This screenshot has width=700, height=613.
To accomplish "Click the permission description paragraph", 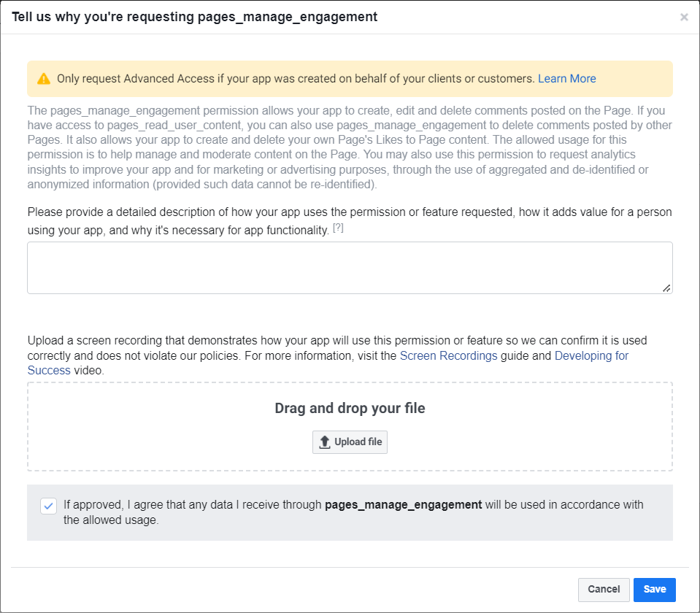I will [350, 147].
